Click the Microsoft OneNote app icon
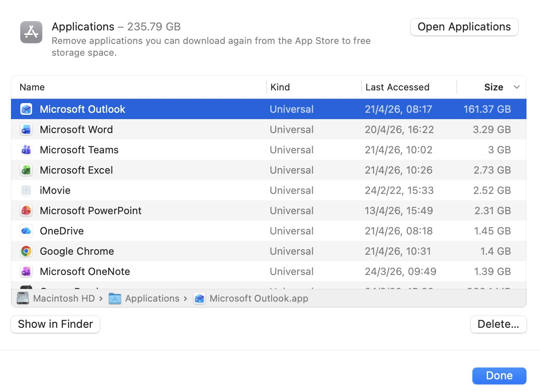Viewport: 540px width, 392px height. point(26,271)
